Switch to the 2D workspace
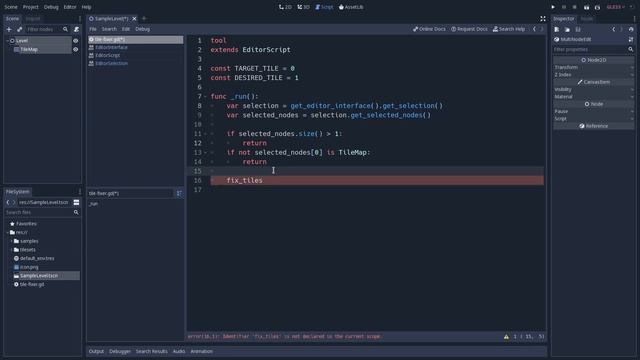The image size is (640, 360). coord(285,7)
